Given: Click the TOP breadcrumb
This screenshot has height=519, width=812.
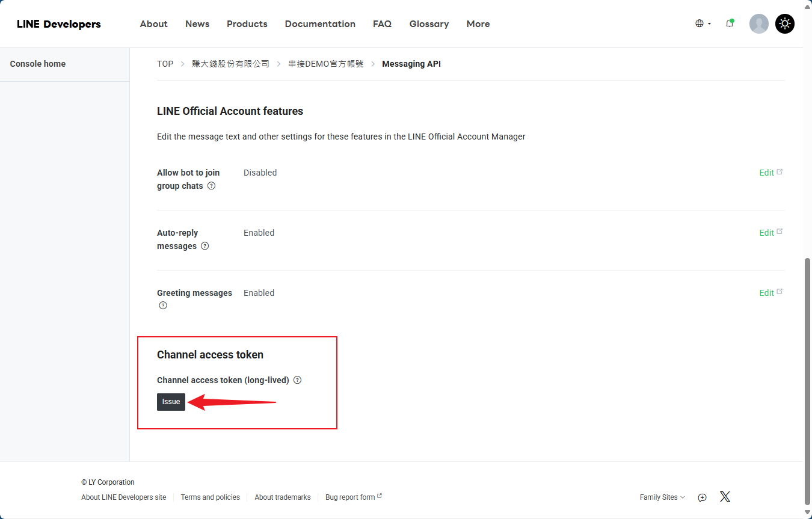Looking at the screenshot, I should coord(165,64).
